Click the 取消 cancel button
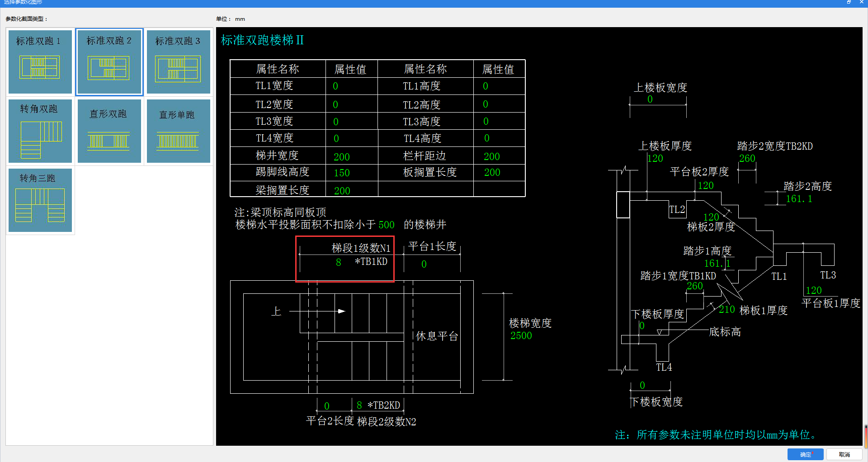This screenshot has height=462, width=868. pos(844,454)
